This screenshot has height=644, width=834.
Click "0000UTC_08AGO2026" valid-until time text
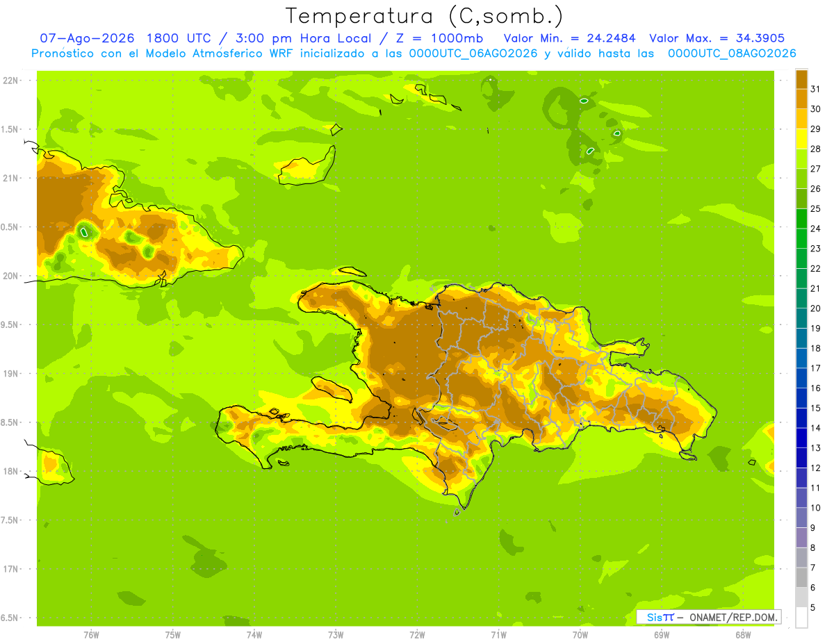(732, 53)
